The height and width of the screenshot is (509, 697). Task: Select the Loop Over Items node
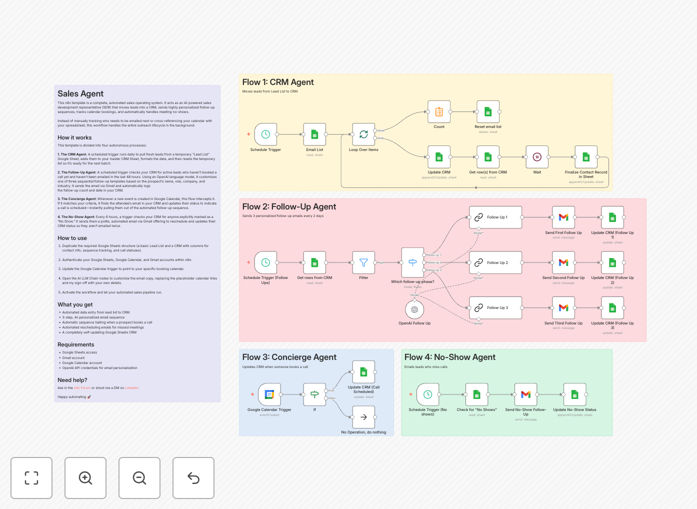[x=363, y=134]
